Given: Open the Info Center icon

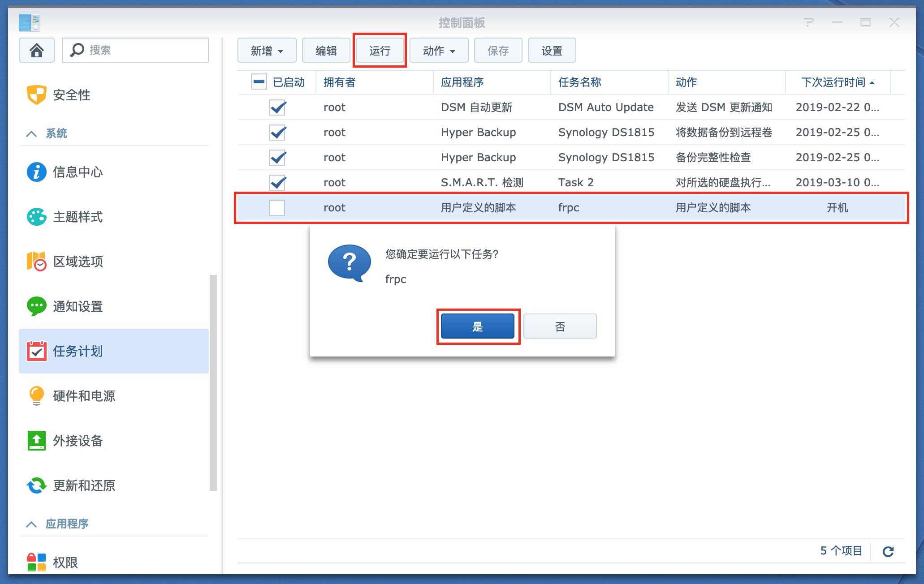Looking at the screenshot, I should click(x=36, y=172).
